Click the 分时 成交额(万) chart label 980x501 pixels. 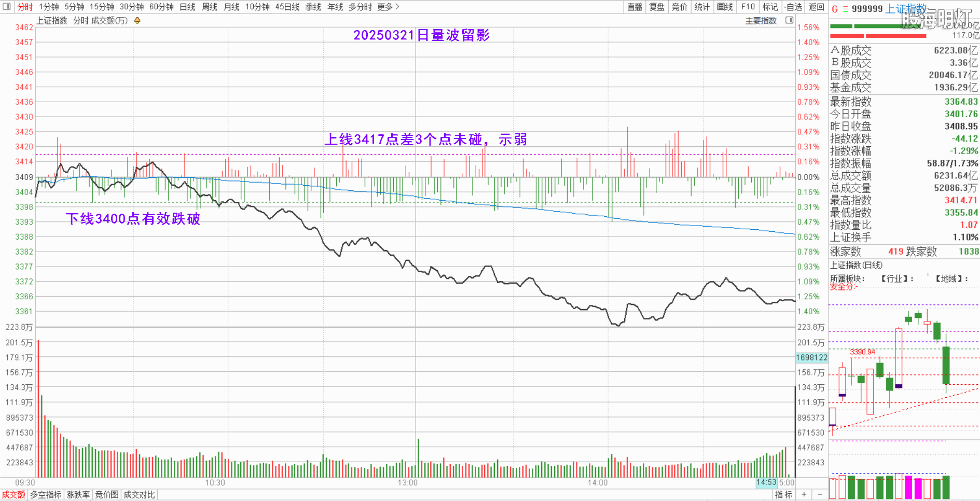pyautogui.click(x=101, y=21)
